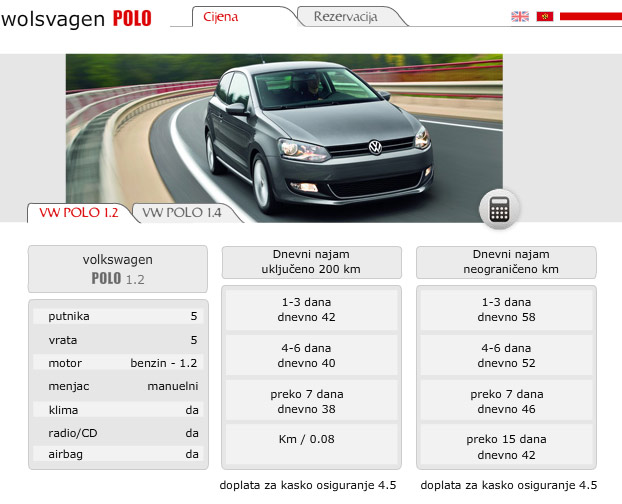
Task: Click the 'Dnevni najam uključeno 200 km' header
Action: [x=311, y=262]
